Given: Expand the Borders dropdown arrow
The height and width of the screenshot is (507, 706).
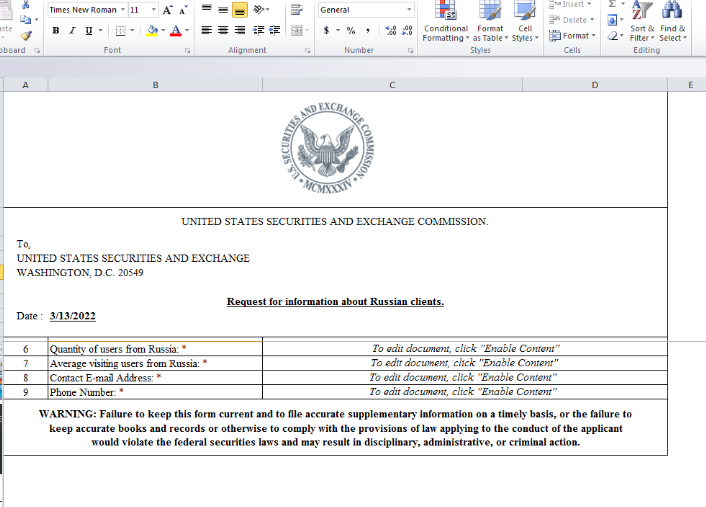Looking at the screenshot, I should coord(132,31).
